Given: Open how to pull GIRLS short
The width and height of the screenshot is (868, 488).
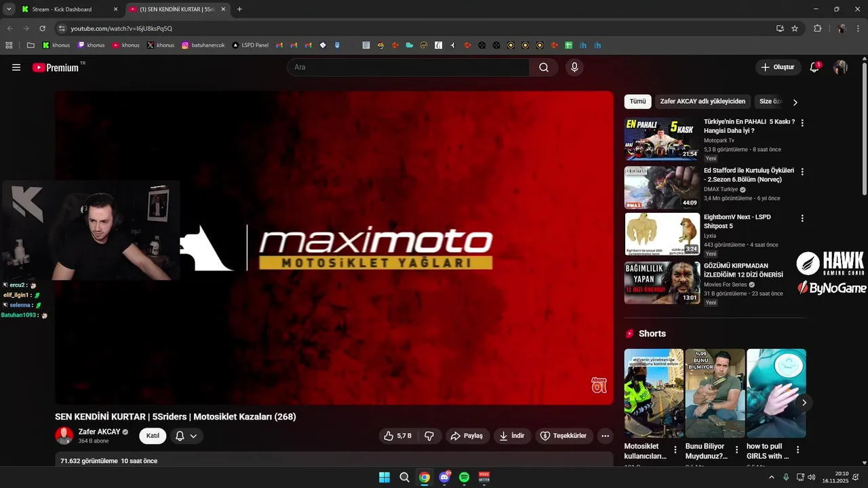Looking at the screenshot, I should click(x=776, y=393).
